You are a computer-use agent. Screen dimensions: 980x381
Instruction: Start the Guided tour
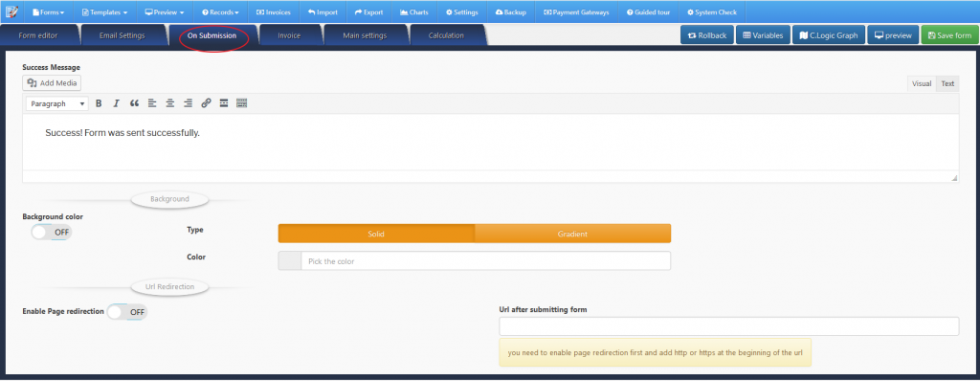click(648, 11)
